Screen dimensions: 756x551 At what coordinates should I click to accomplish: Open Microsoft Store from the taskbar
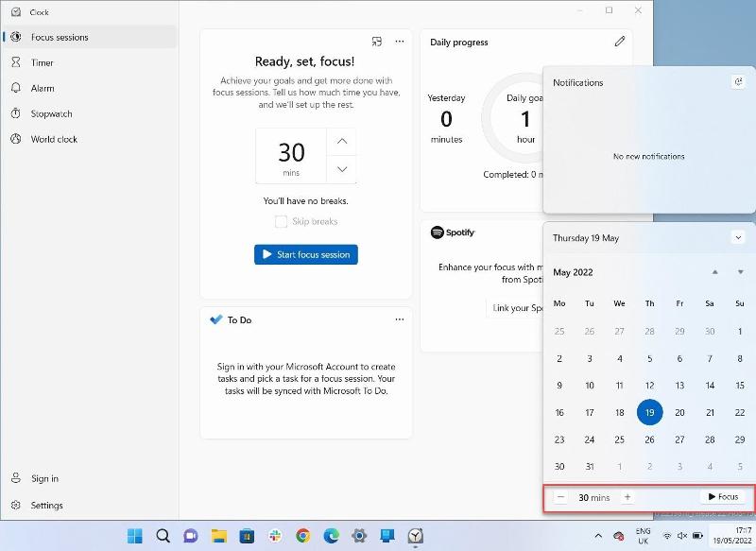247,536
